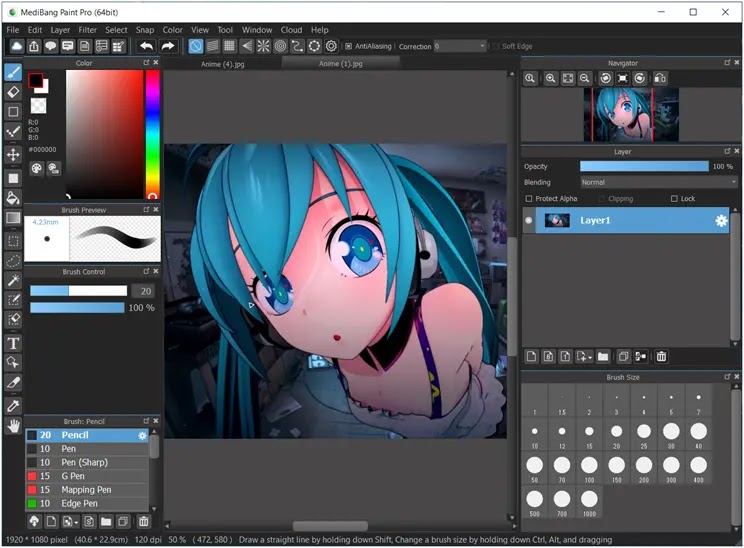
Task: Click the transparent color swatch
Action: pyautogui.click(x=38, y=105)
